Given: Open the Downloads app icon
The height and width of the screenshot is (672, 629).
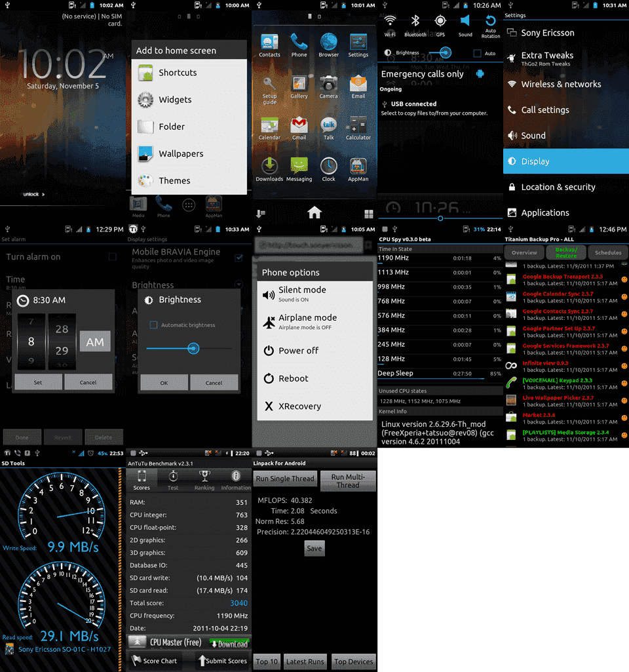Looking at the screenshot, I should tap(269, 170).
